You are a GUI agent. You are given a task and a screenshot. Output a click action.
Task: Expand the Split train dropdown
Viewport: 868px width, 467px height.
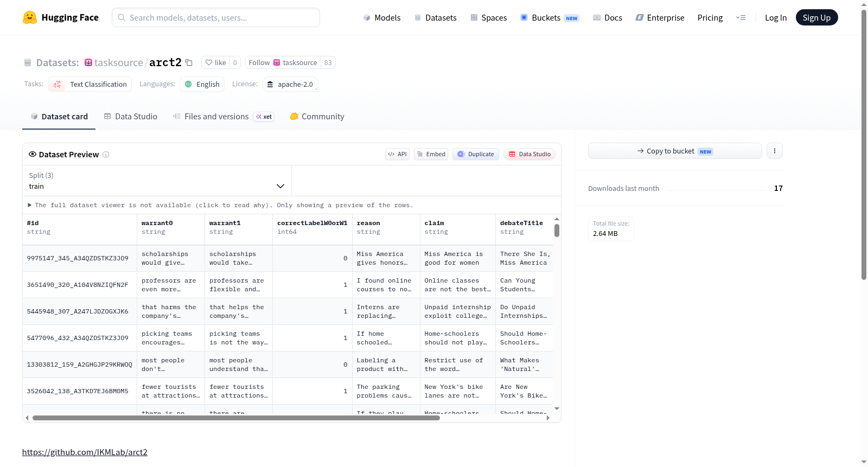coord(157,181)
